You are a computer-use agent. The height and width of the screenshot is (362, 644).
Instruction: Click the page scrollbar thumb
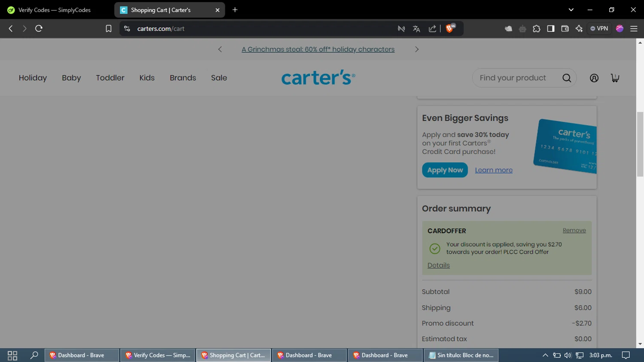(640, 144)
